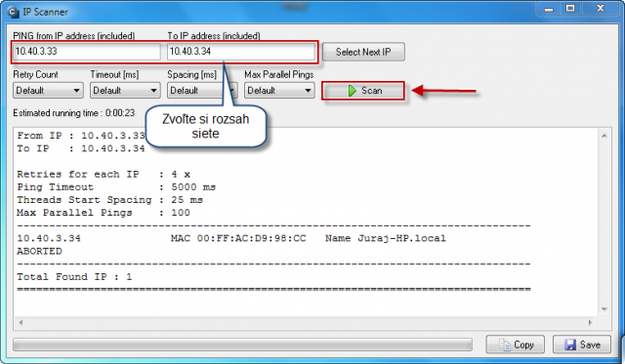Viewport: 625px width, 364px height.
Task: Click the green Scan play button
Action: point(363,91)
